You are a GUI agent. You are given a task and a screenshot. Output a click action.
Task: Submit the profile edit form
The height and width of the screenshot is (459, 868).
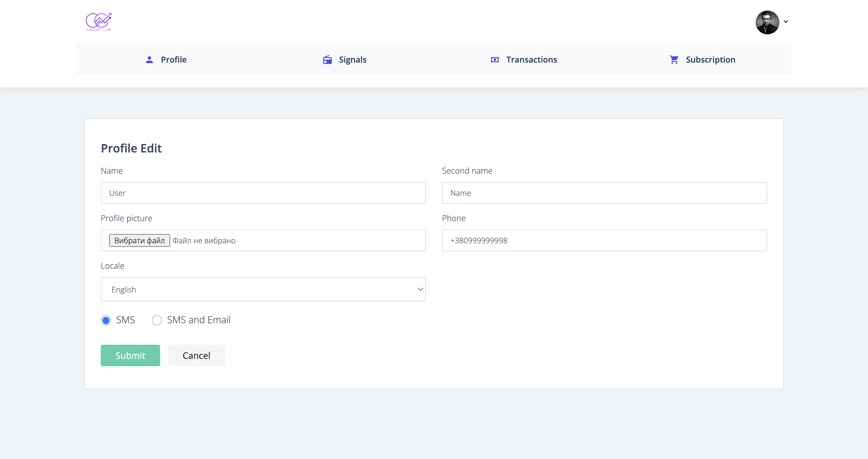(130, 355)
